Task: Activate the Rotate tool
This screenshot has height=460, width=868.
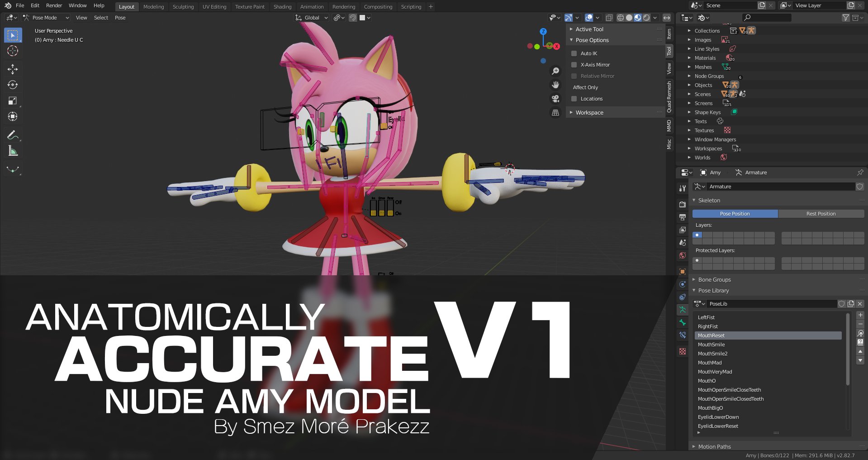Action: [x=13, y=85]
